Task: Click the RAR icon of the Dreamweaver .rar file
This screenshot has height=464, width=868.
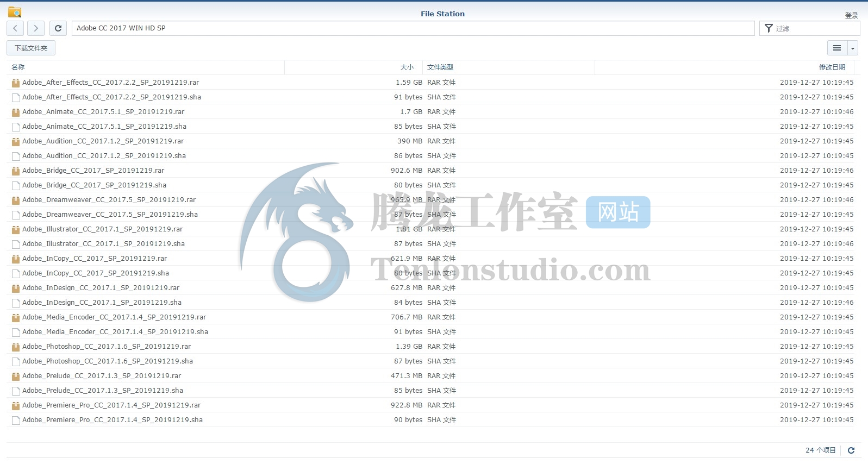Action: point(16,200)
